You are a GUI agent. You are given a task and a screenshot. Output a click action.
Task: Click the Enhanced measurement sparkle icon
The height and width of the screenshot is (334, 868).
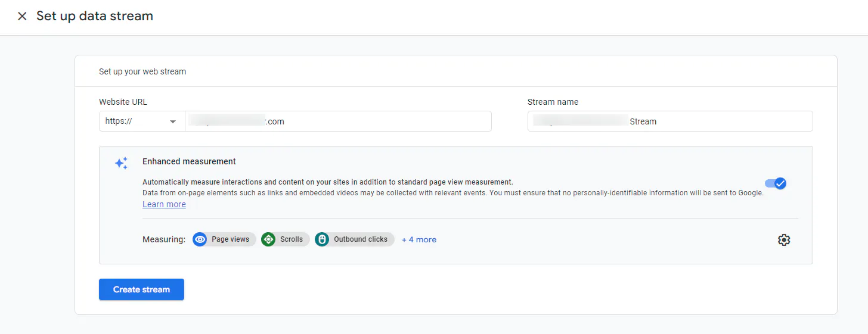click(x=121, y=163)
